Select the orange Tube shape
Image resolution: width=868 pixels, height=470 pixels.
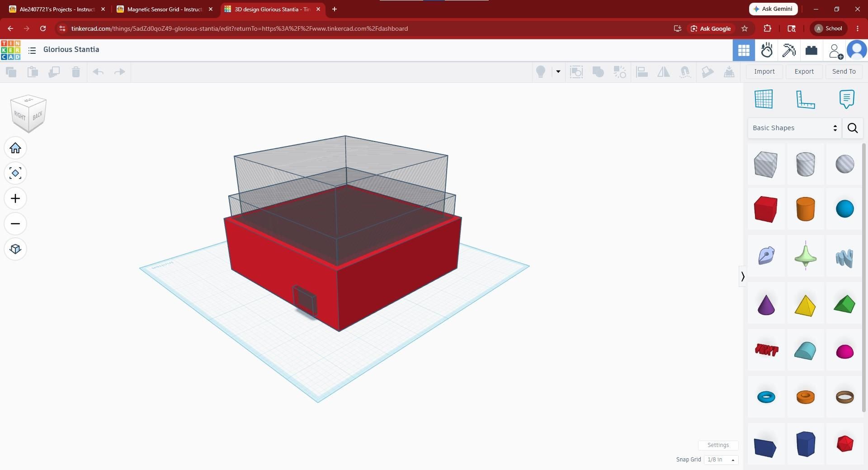pos(805,397)
